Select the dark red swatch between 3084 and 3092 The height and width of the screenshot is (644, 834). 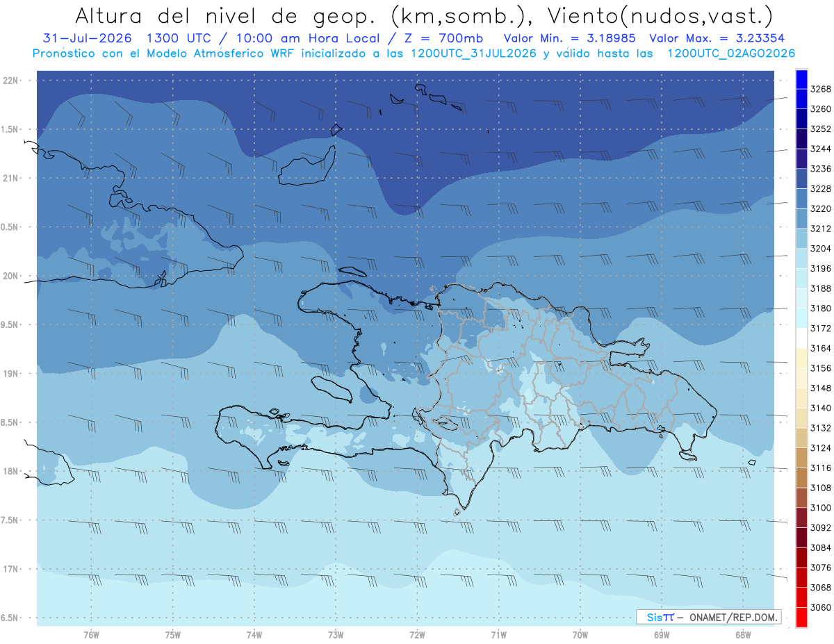coord(801,537)
